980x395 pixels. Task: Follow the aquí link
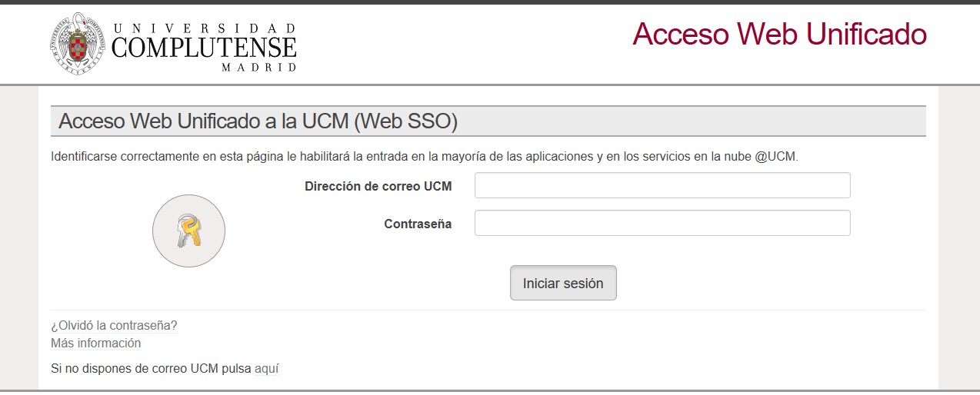coord(266,368)
